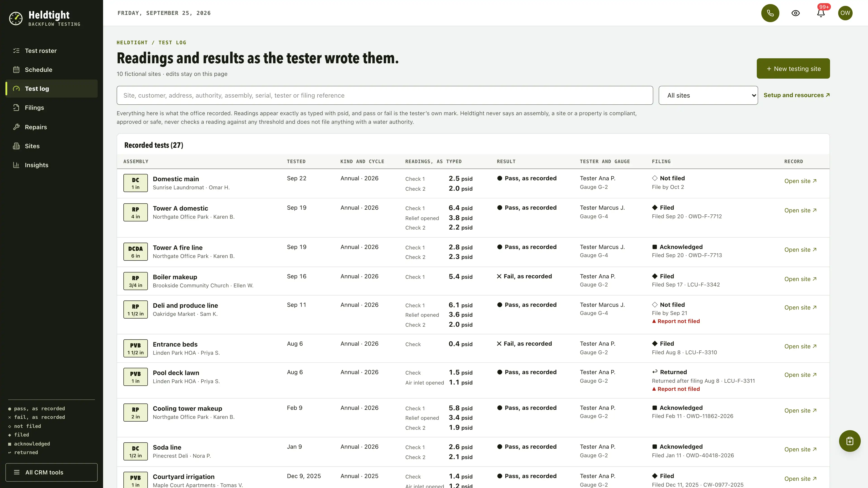Screen dimensions: 868x488
Task: Click the DCDA 6 in assembly badge
Action: 135,252
